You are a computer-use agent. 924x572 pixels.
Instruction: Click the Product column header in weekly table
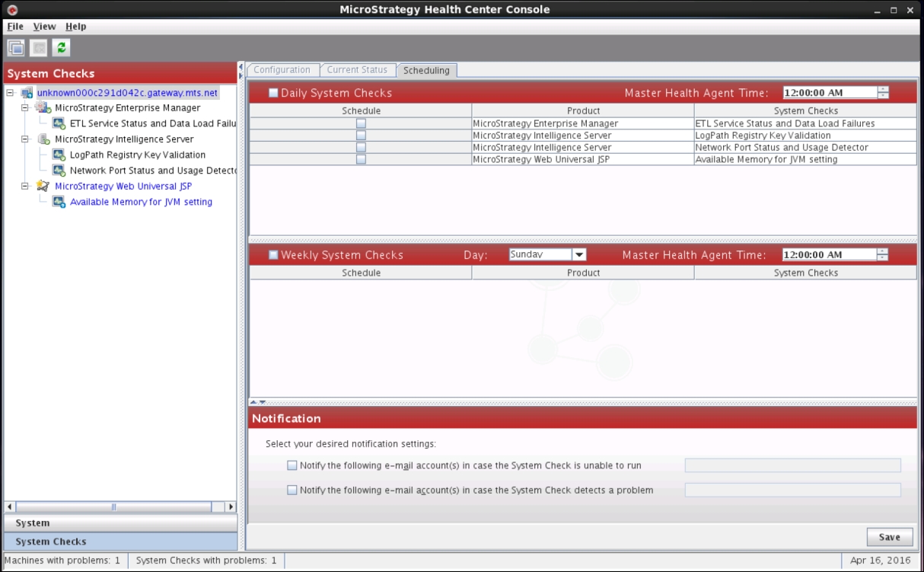coord(583,273)
